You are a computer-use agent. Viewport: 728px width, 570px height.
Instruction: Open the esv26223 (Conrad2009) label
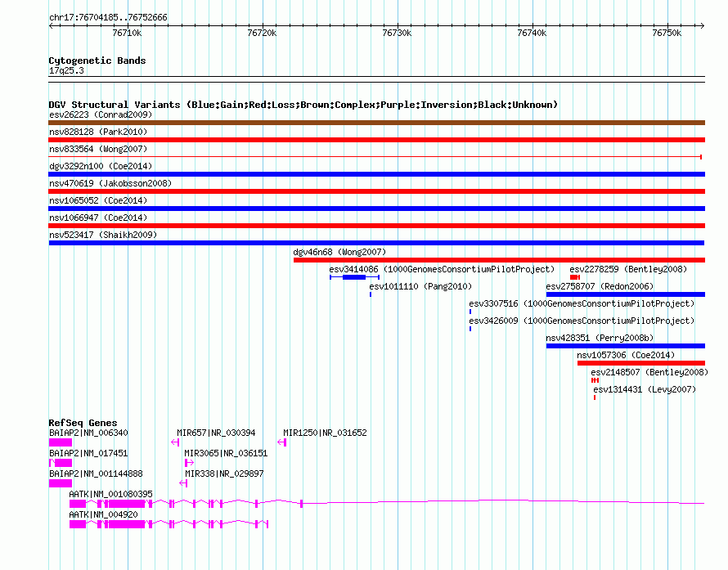[101, 114]
